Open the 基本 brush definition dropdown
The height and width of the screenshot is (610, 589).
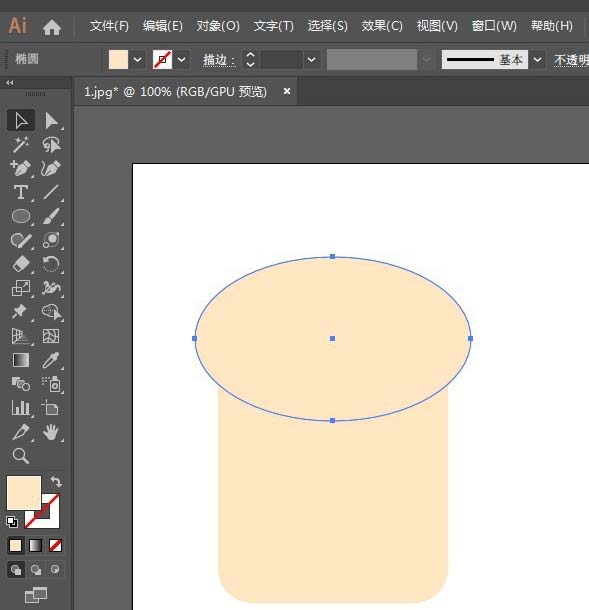tap(537, 60)
